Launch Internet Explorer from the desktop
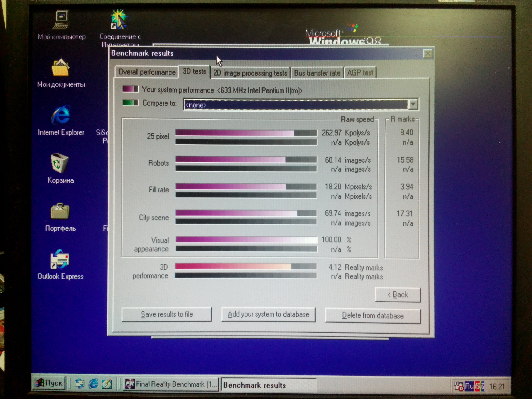This screenshot has width=532, height=399. tap(61, 116)
